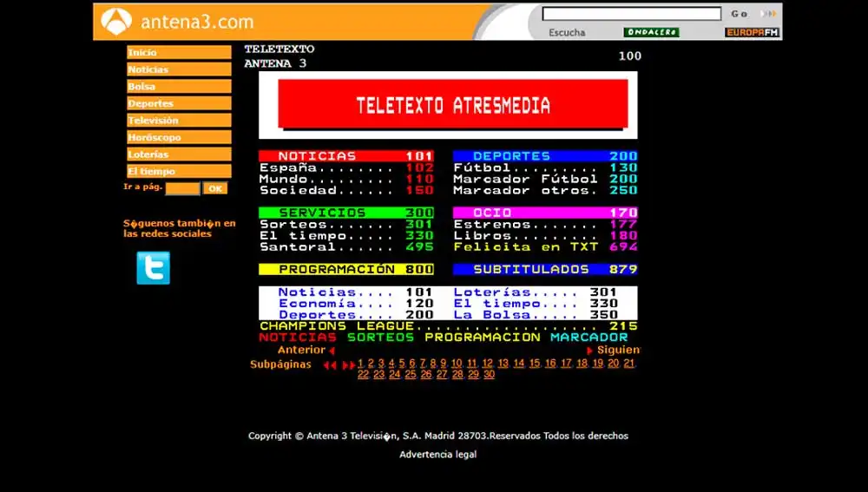The height and width of the screenshot is (492, 868).
Task: Click the Go button in header
Action: [739, 14]
